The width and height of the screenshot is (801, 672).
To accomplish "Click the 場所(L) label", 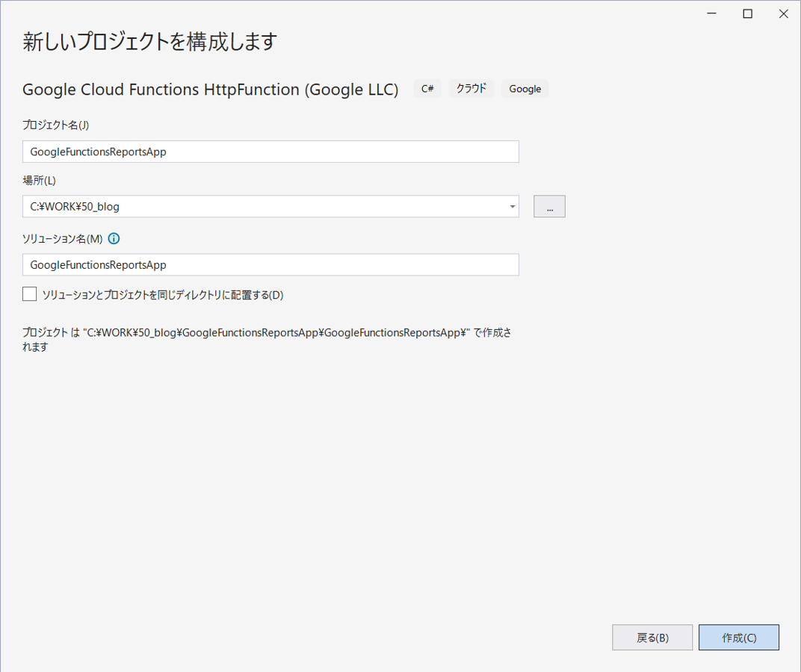I will [x=40, y=180].
